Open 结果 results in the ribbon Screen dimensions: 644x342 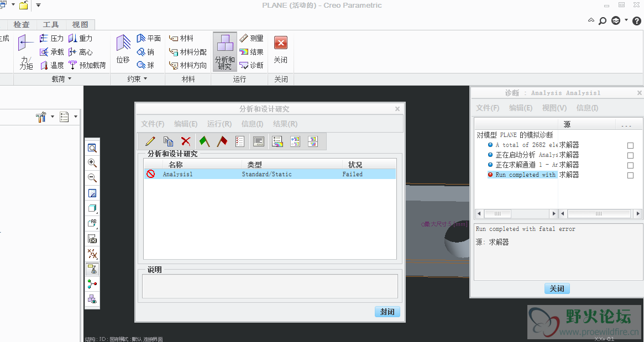[x=252, y=52]
